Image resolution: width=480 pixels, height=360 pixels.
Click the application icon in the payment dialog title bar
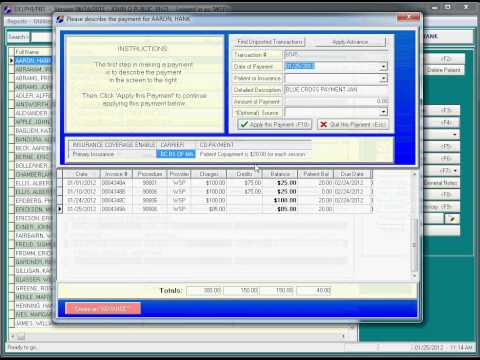pyautogui.click(x=60, y=19)
